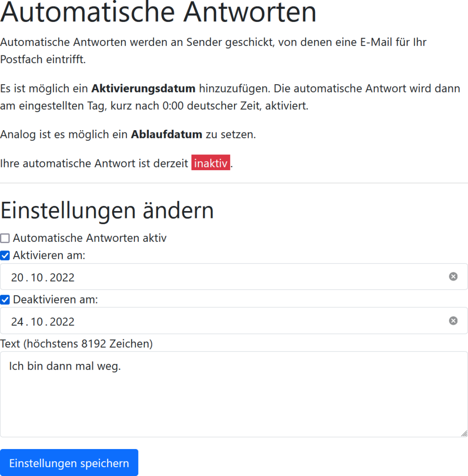
Task: Click the red "inaktiv" status badge
Action: (210, 163)
